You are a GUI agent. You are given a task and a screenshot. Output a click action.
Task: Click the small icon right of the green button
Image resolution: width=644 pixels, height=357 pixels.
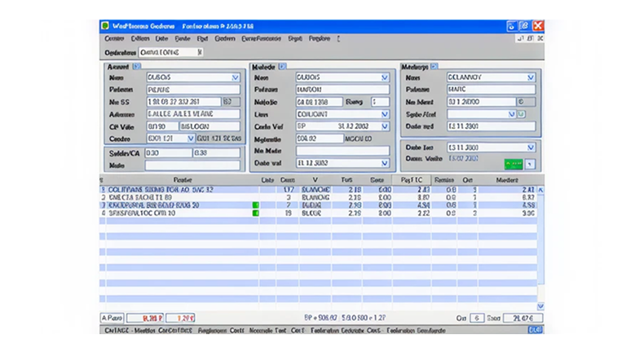point(532,164)
